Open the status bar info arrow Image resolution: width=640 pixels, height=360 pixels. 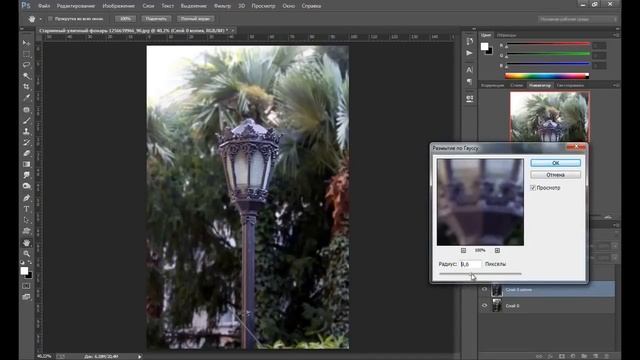140,356
